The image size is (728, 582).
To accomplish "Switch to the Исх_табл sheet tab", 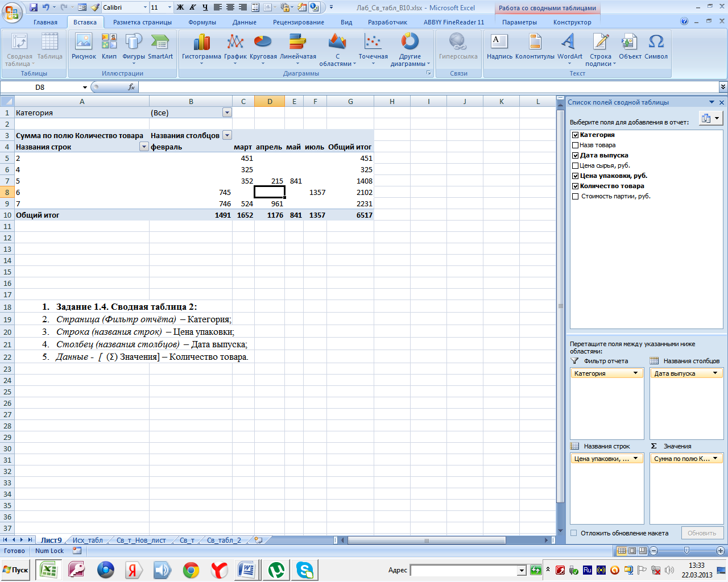I will [x=88, y=541].
